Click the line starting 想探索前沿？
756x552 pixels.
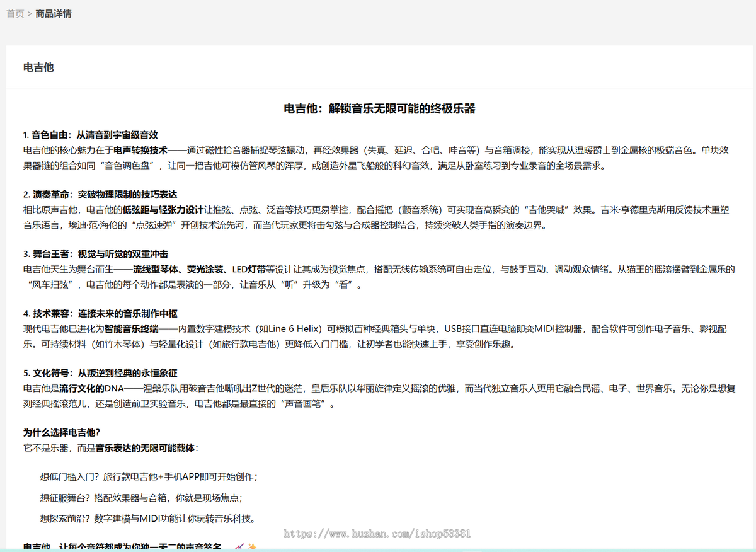coord(148,519)
